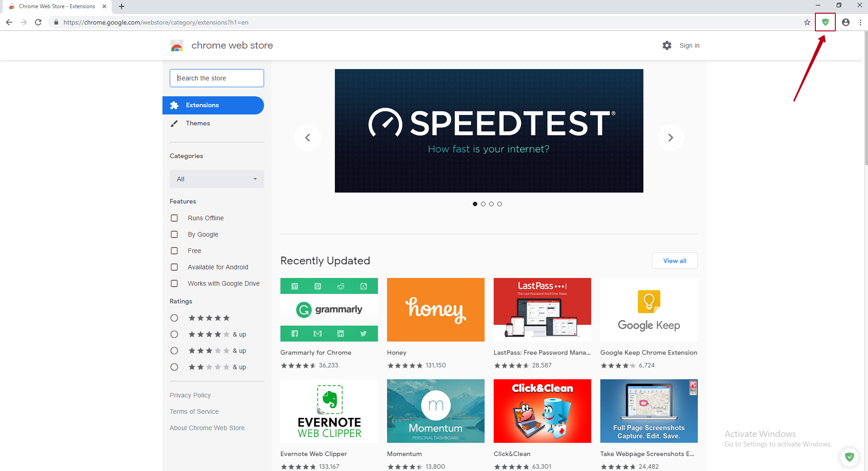Select the Extensions puzzle-piece icon in sidebar
The image size is (868, 471).
[x=175, y=105]
